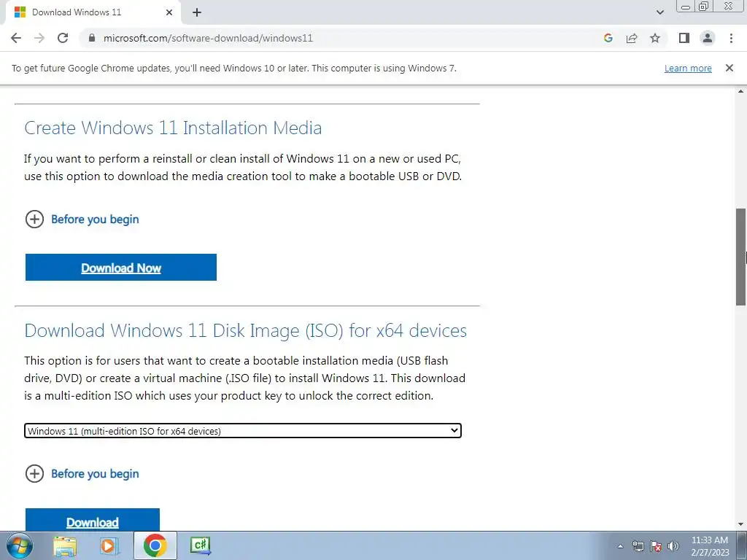Open the Windows Start menu
This screenshot has height=560, width=747.
20,545
